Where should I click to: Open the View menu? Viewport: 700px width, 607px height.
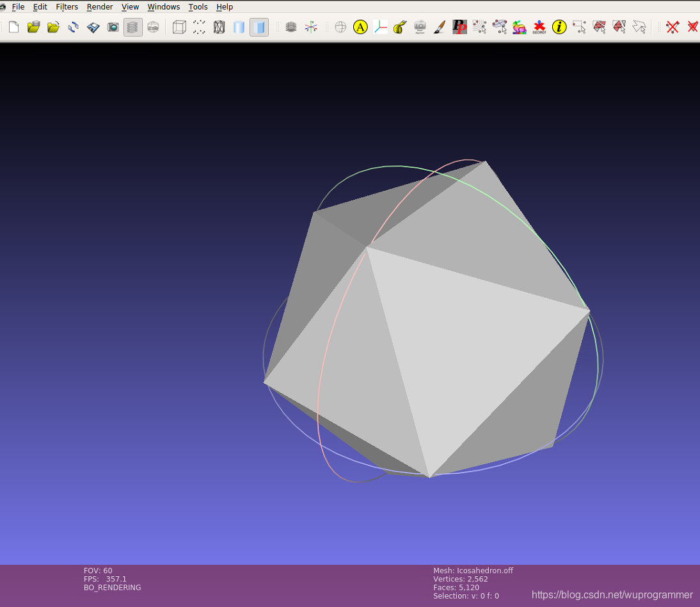coord(131,6)
